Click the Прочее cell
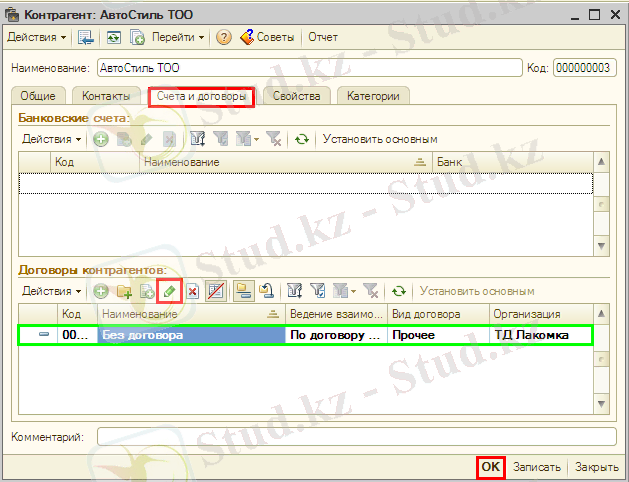The height and width of the screenshot is (482, 629). pyautogui.click(x=438, y=335)
